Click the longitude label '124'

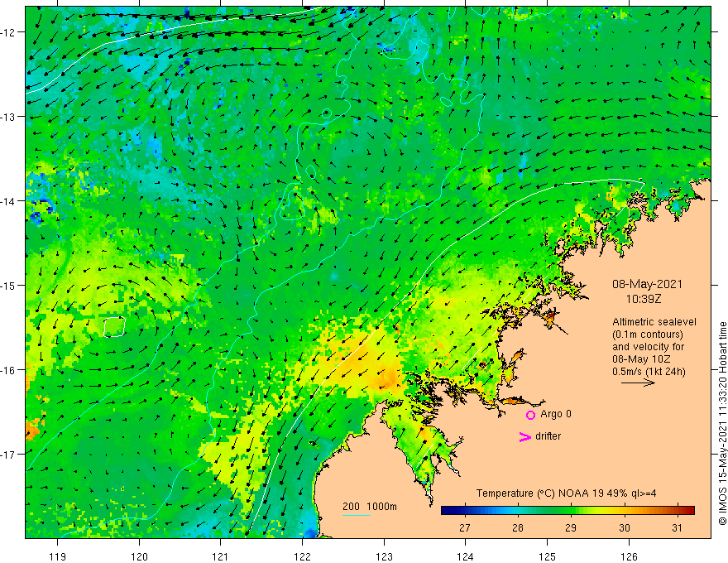tap(465, 556)
